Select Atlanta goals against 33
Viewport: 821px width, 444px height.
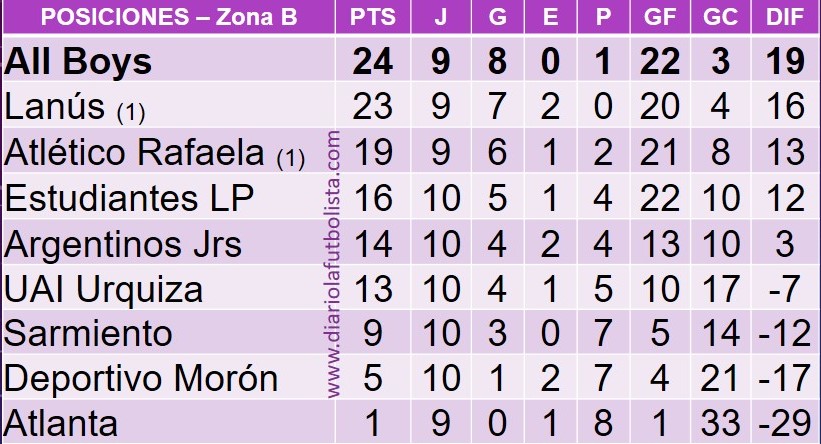click(x=720, y=423)
